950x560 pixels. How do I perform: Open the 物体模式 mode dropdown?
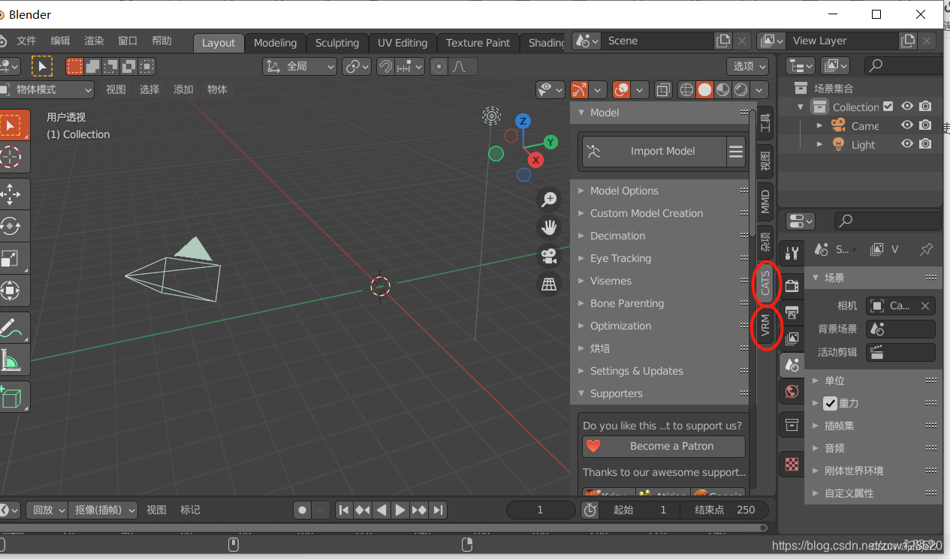(47, 90)
